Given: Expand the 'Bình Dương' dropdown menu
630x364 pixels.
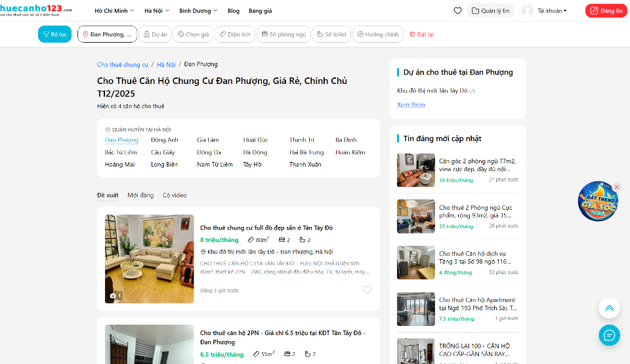Looking at the screenshot, I should [199, 11].
